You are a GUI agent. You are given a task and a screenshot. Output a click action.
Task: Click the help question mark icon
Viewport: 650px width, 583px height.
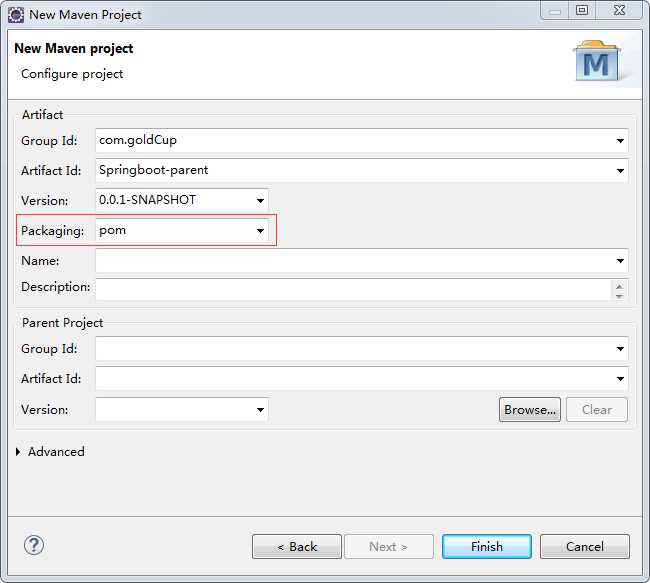coord(34,545)
